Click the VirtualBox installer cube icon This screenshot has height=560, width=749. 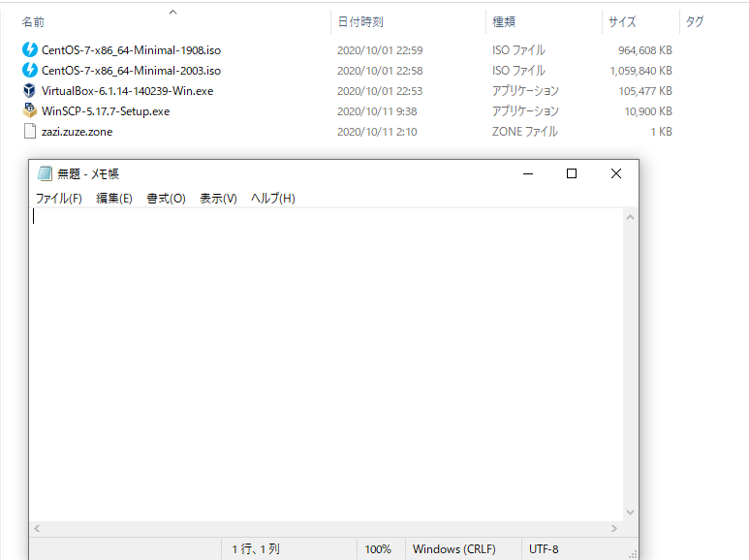[30, 90]
